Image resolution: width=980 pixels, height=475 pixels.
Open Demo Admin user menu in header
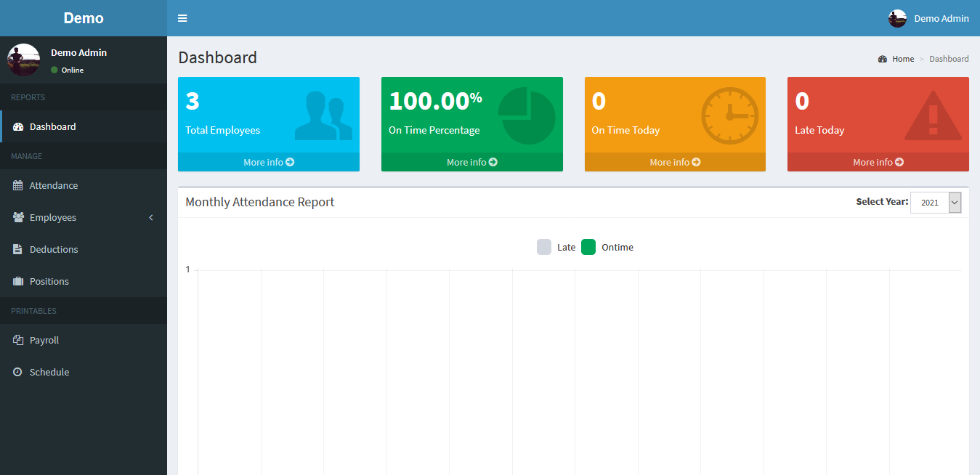(x=928, y=18)
